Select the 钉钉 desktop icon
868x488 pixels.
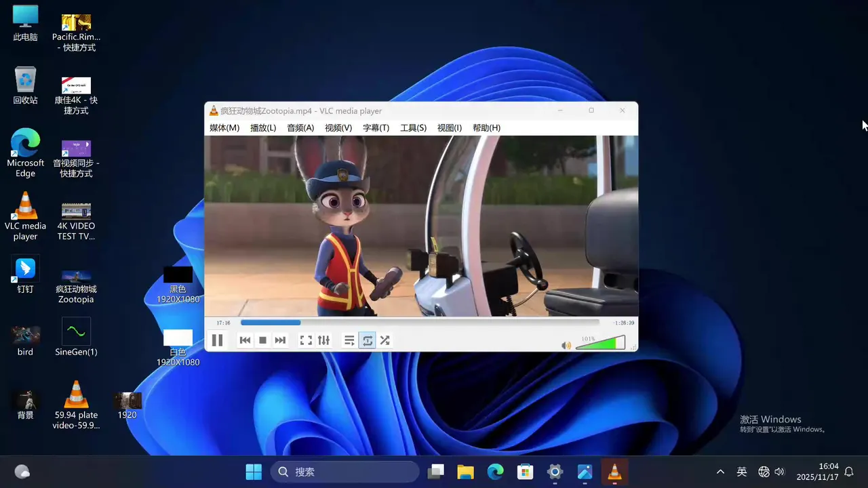pos(25,274)
